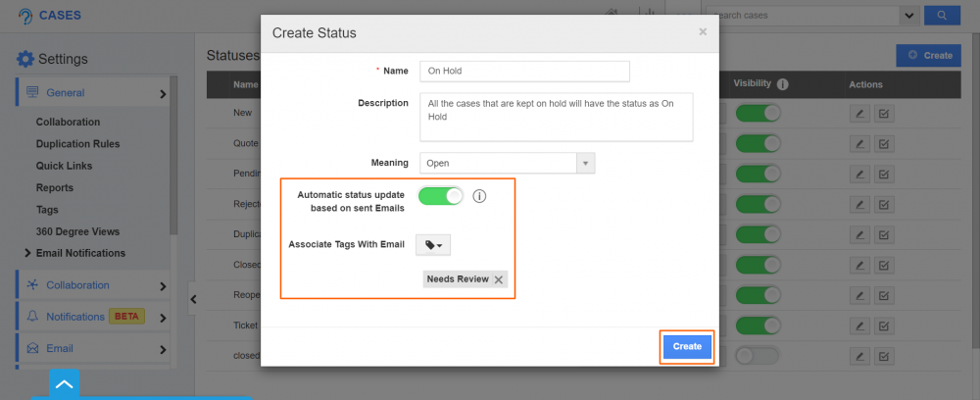Open the Associate Tags dropdown
The width and height of the screenshot is (980, 400).
point(433,244)
